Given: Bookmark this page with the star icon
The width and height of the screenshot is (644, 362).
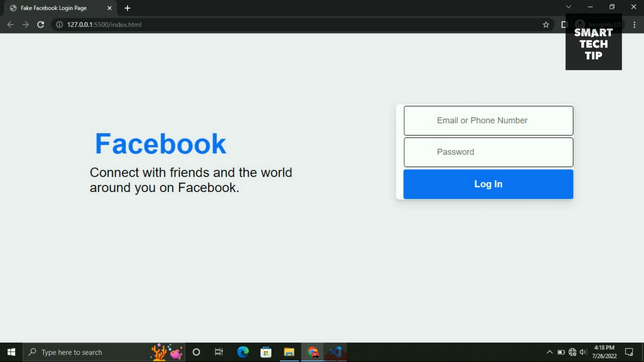Looking at the screenshot, I should click(x=546, y=25).
